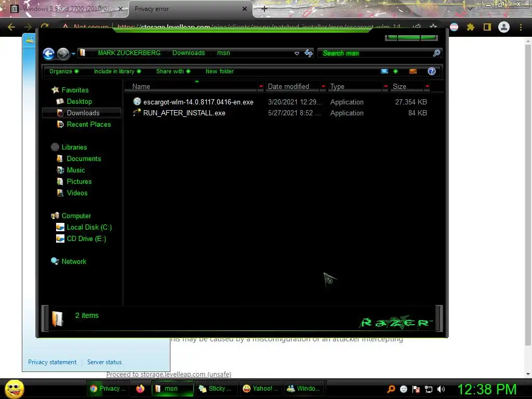532x399 pixels.
Task: Open the Videos library
Action: 77,193
